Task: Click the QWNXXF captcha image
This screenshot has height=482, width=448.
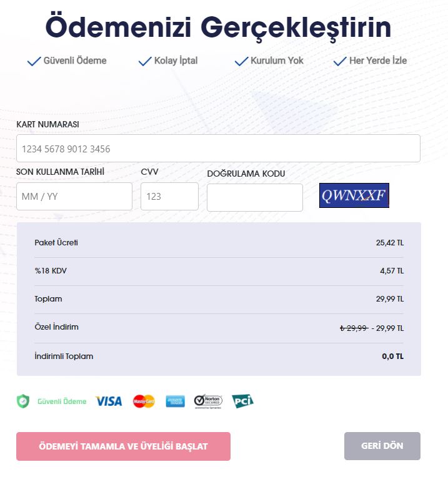Action: [x=354, y=195]
